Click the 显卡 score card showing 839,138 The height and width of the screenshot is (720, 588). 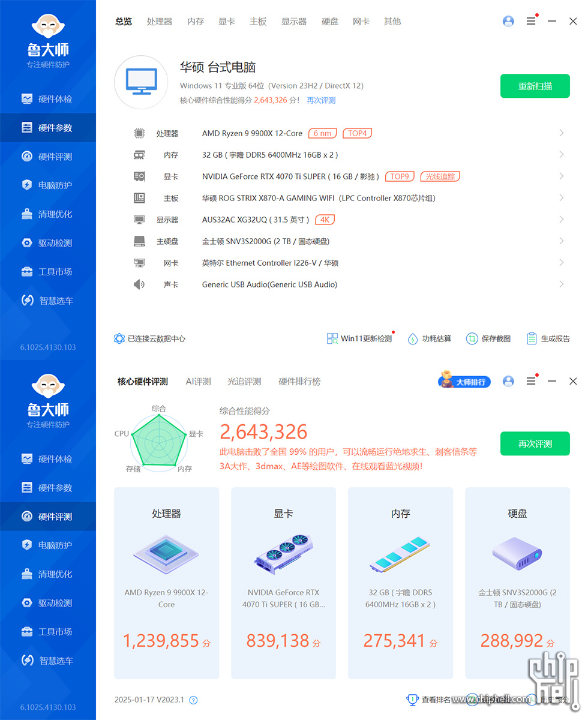(284, 583)
